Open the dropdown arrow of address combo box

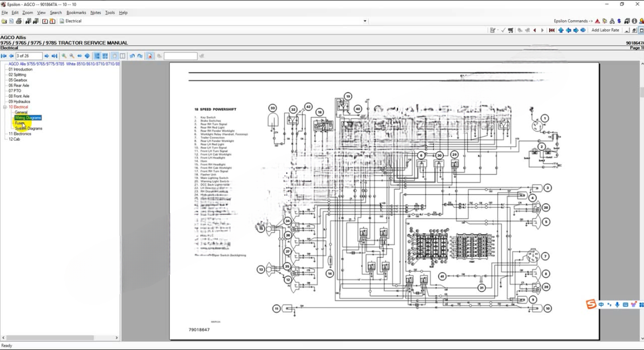point(365,21)
